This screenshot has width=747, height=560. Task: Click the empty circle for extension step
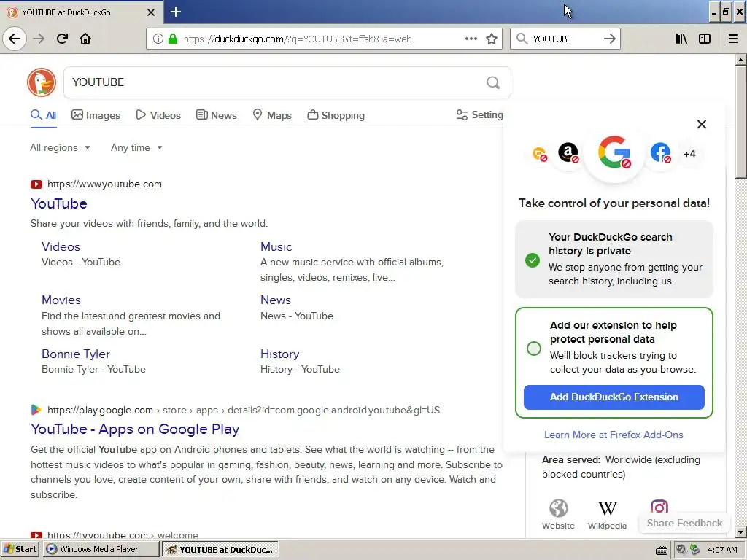pyautogui.click(x=533, y=348)
